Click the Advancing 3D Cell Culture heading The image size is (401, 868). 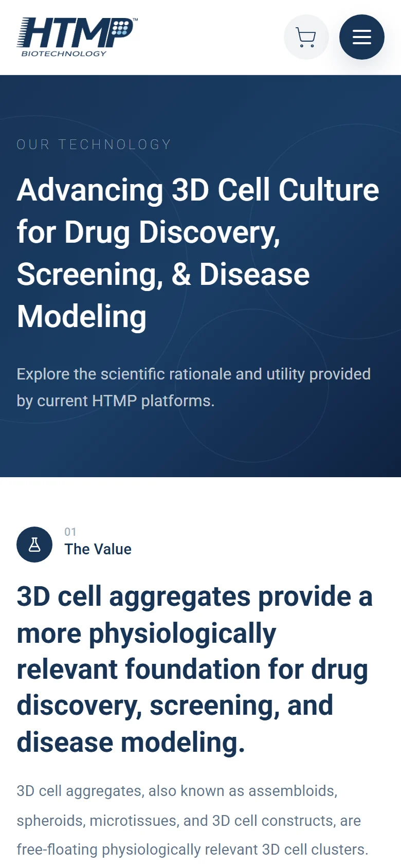(x=198, y=252)
